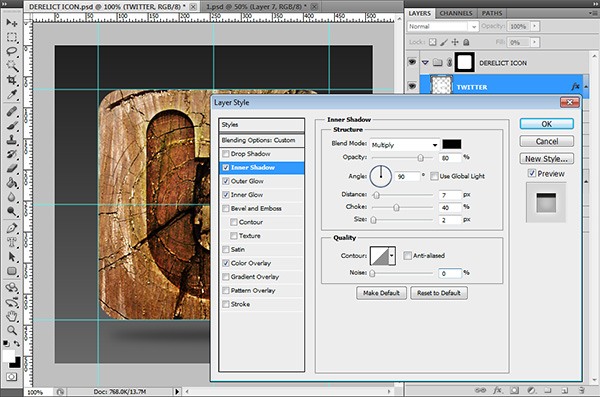Click Reset to Default button
The height and width of the screenshot is (397, 600).
click(439, 293)
